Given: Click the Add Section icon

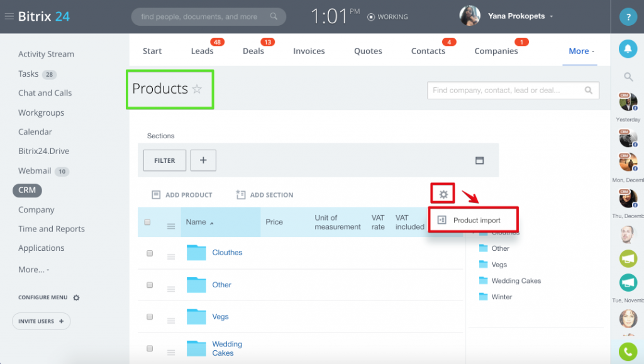Looking at the screenshot, I should [x=241, y=194].
